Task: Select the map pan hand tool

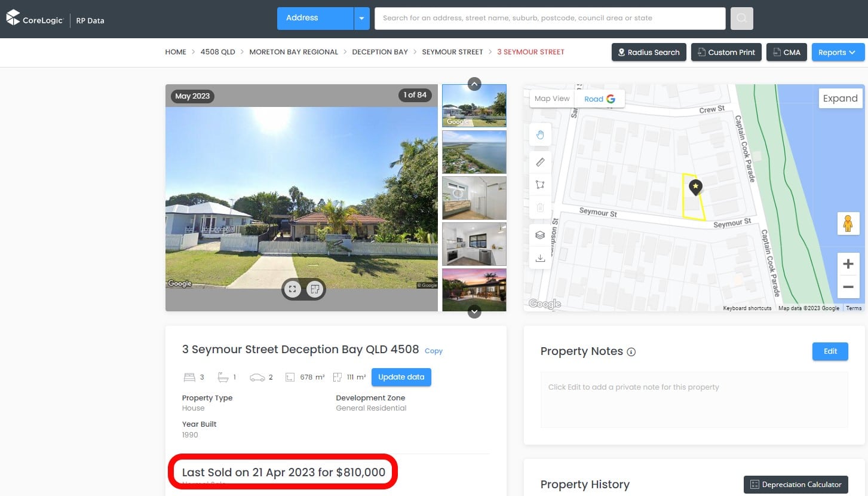Action: click(540, 135)
